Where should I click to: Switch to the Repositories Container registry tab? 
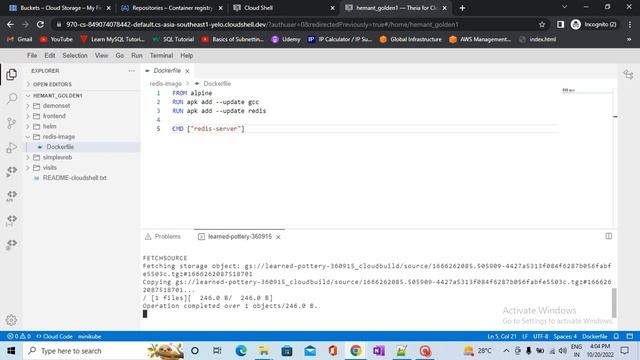click(172, 8)
